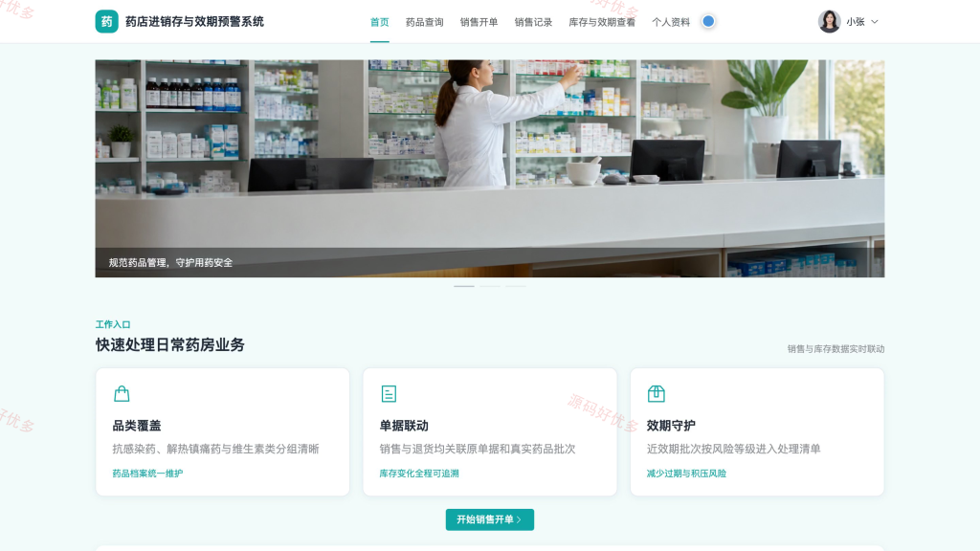
Task: Click the description 近效期批次按风险等级进入处理清单
Action: pyautogui.click(x=733, y=449)
